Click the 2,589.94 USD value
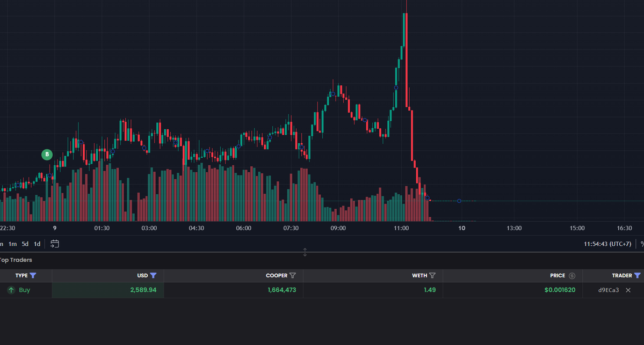Image resolution: width=644 pixels, height=345 pixels. point(143,290)
